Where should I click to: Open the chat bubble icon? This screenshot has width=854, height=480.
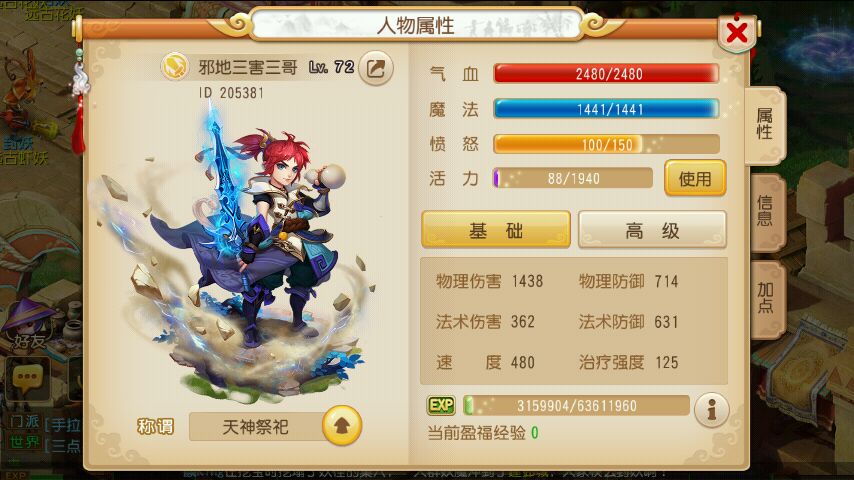coord(27,378)
